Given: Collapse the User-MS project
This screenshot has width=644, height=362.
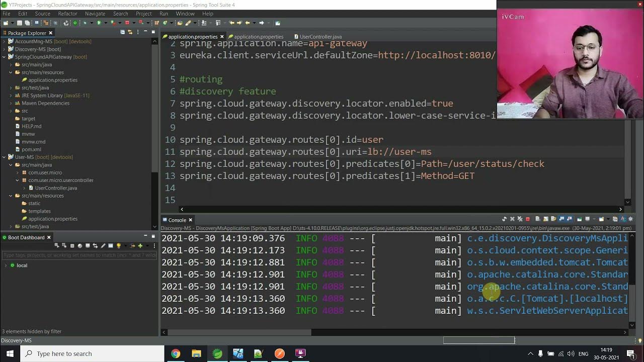Looking at the screenshot, I should click(4, 157).
